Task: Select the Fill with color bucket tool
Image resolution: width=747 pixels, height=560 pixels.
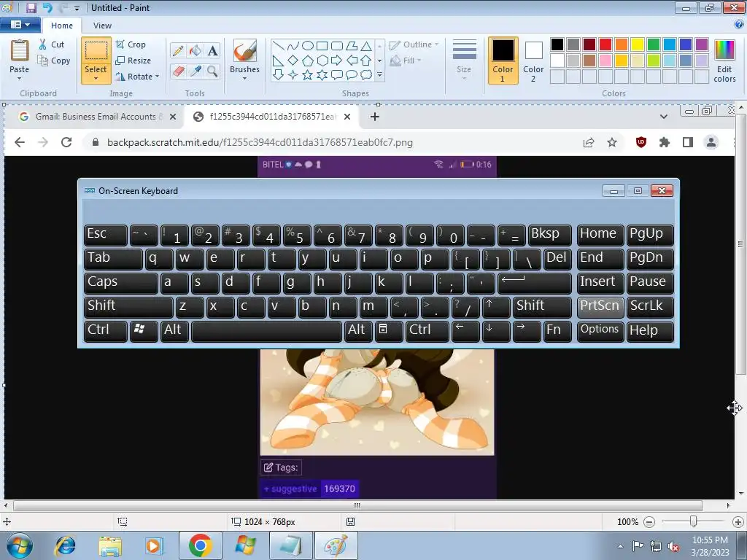Action: click(x=196, y=50)
